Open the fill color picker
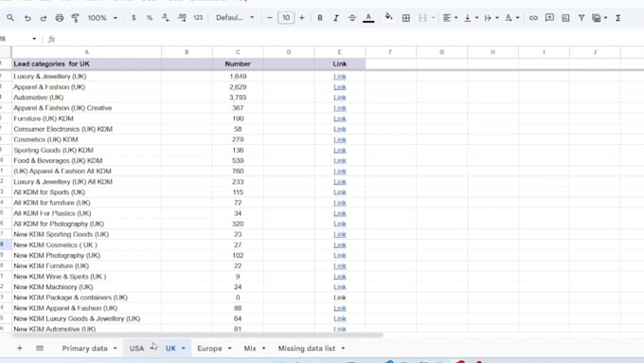Image resolution: width=644 pixels, height=363 pixels. [x=388, y=18]
